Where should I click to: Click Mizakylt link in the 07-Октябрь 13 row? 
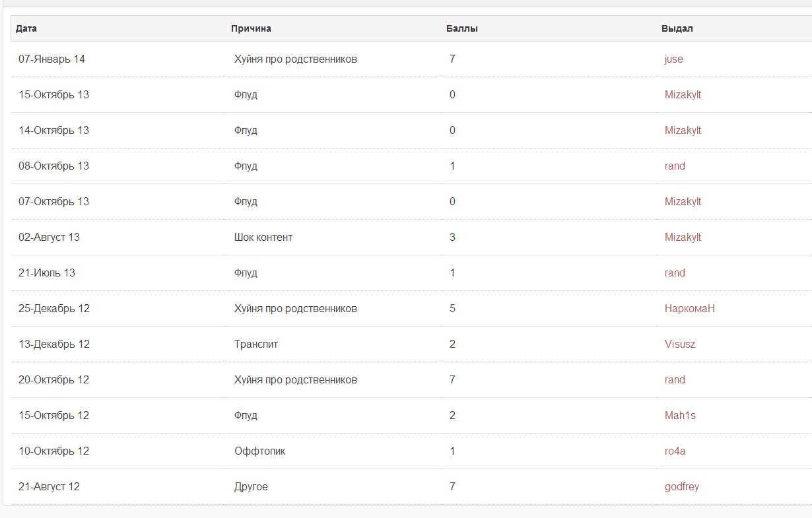(683, 202)
